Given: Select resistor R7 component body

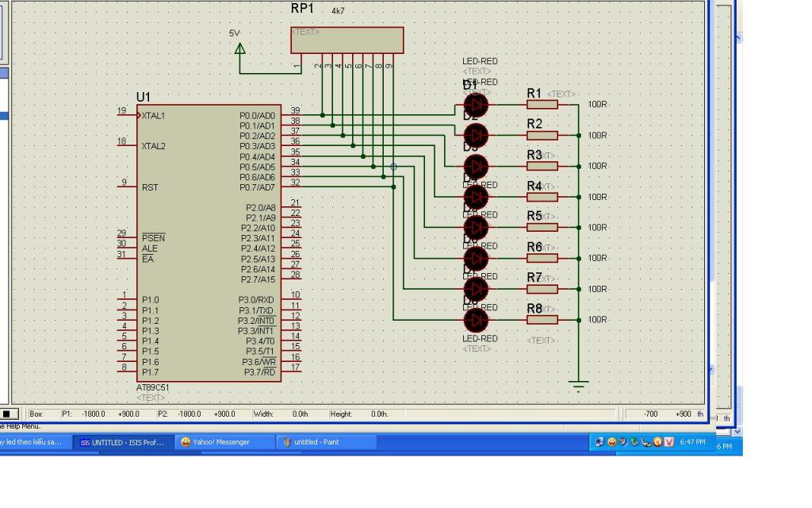Looking at the screenshot, I should 542,289.
